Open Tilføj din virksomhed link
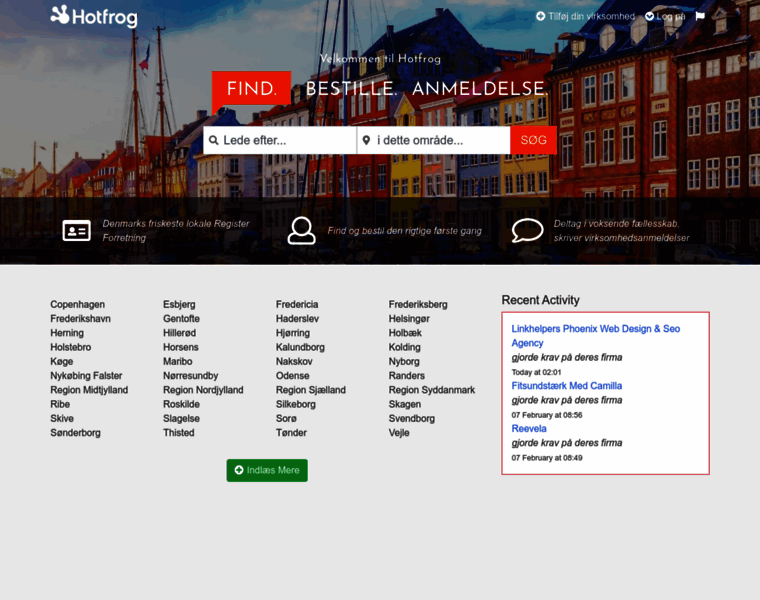This screenshot has width=760, height=600. click(586, 16)
